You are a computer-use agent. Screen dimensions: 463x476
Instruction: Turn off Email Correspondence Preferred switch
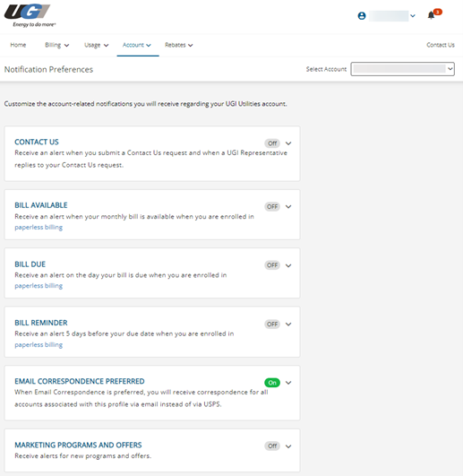(272, 383)
